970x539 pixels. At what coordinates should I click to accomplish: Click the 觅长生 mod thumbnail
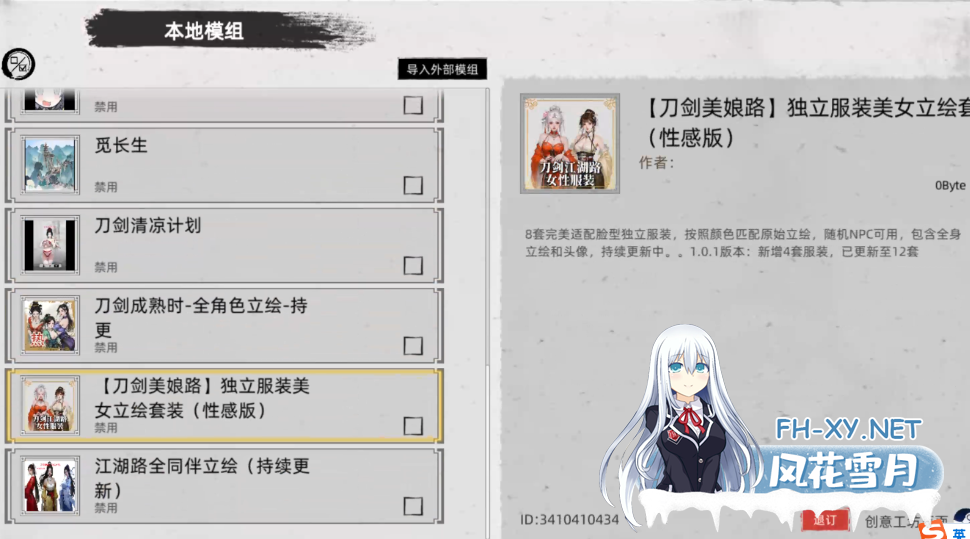click(x=50, y=165)
